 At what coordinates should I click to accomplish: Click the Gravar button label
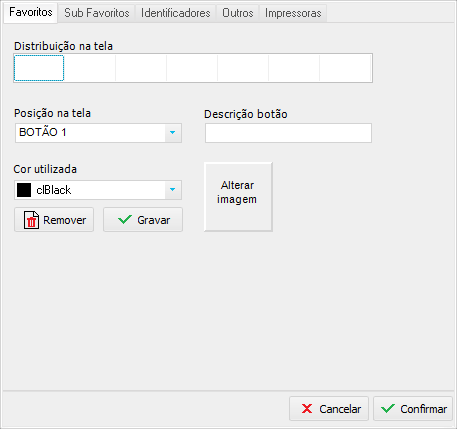pyautogui.click(x=154, y=220)
